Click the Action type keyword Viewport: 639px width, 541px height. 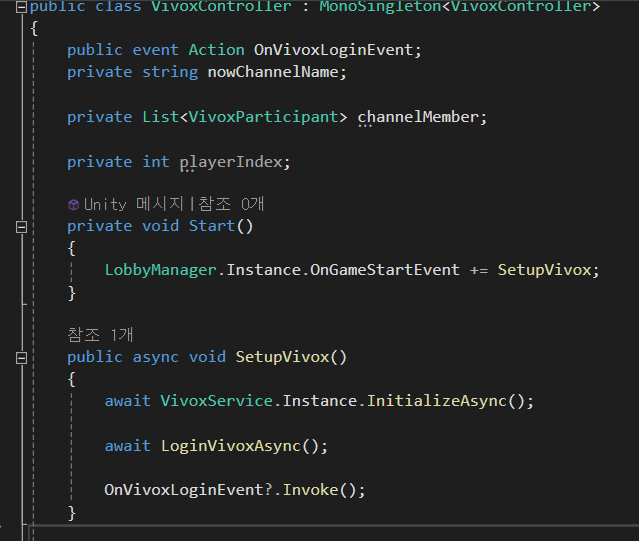tap(216, 50)
